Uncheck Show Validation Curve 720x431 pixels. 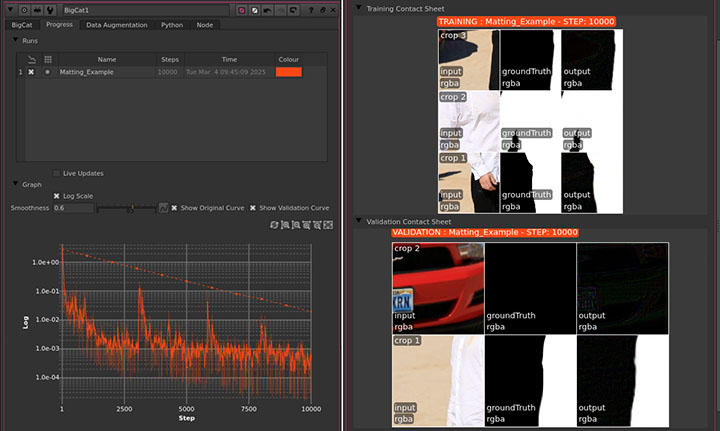tap(253, 208)
